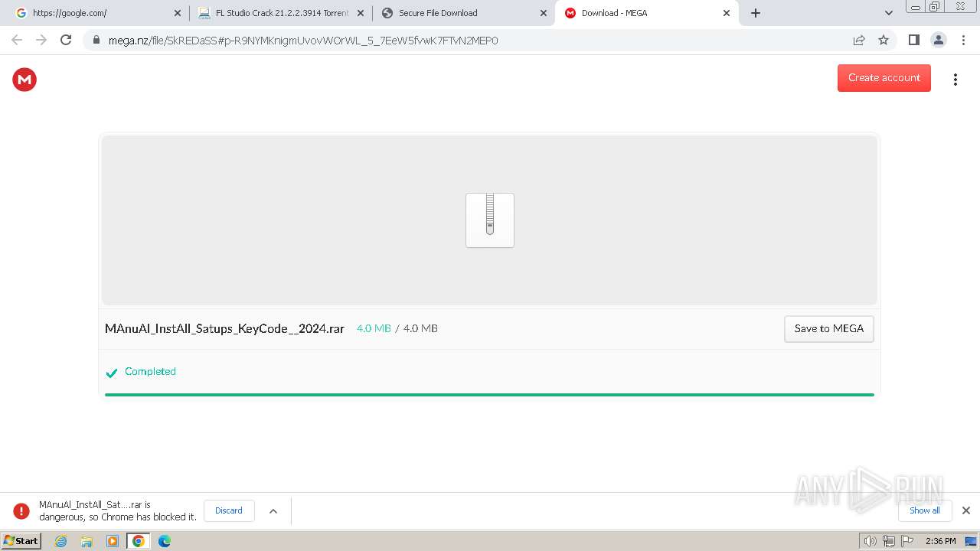The height and width of the screenshot is (551, 980).
Task: Open Windows Media Player taskbar icon
Action: pyautogui.click(x=113, y=541)
